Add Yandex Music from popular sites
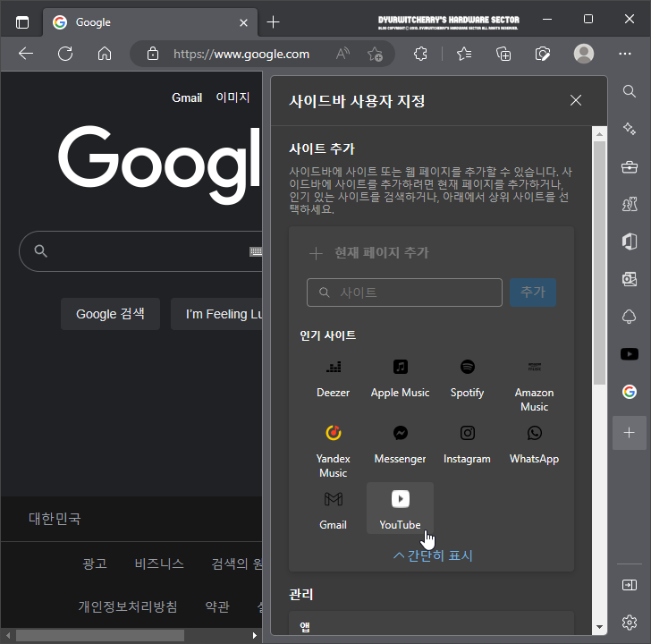 333,452
